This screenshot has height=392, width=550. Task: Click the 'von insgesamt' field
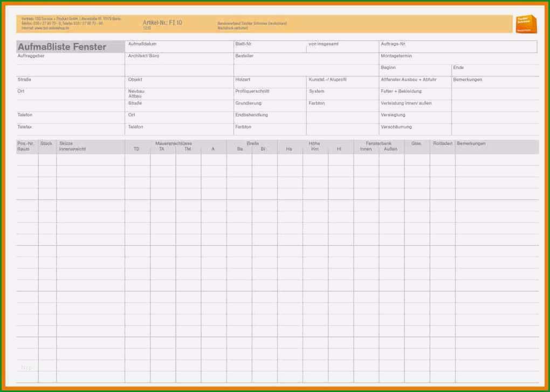343,46
